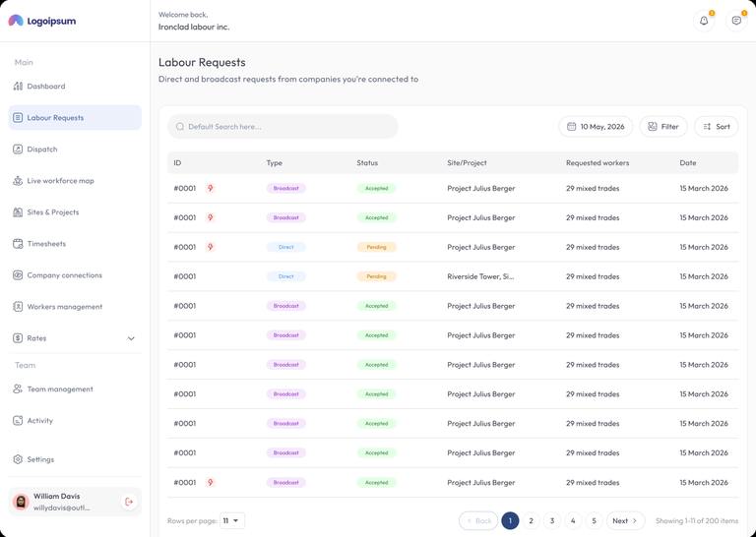Click Pending badge in Riverside Tower row
This screenshot has width=756, height=537.
377,276
